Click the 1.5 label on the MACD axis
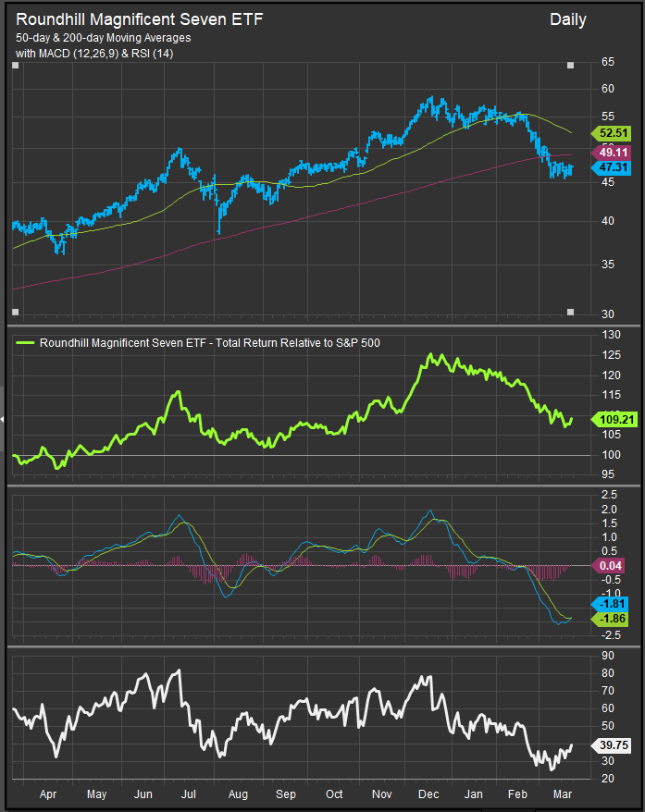This screenshot has height=812, width=645. [x=609, y=523]
